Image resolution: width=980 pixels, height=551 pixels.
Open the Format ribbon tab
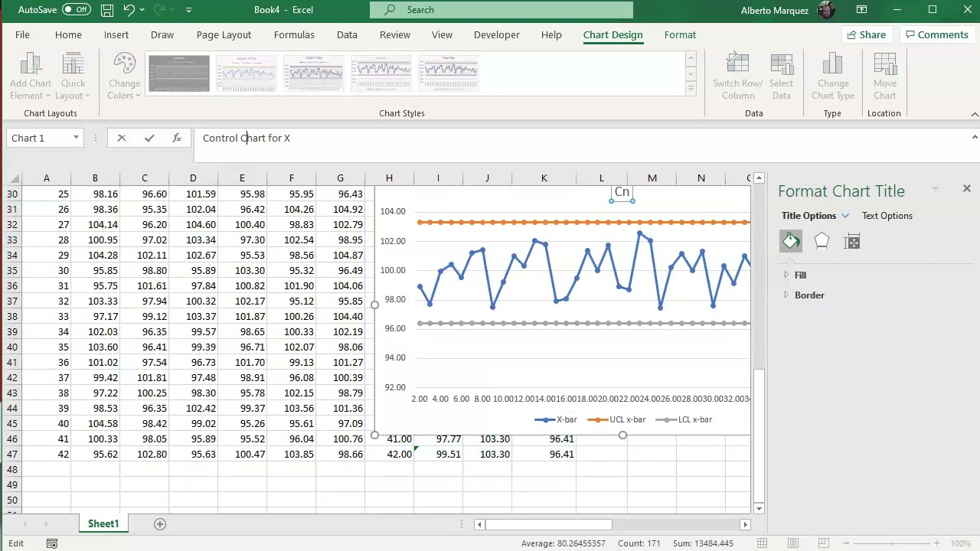pyautogui.click(x=680, y=34)
